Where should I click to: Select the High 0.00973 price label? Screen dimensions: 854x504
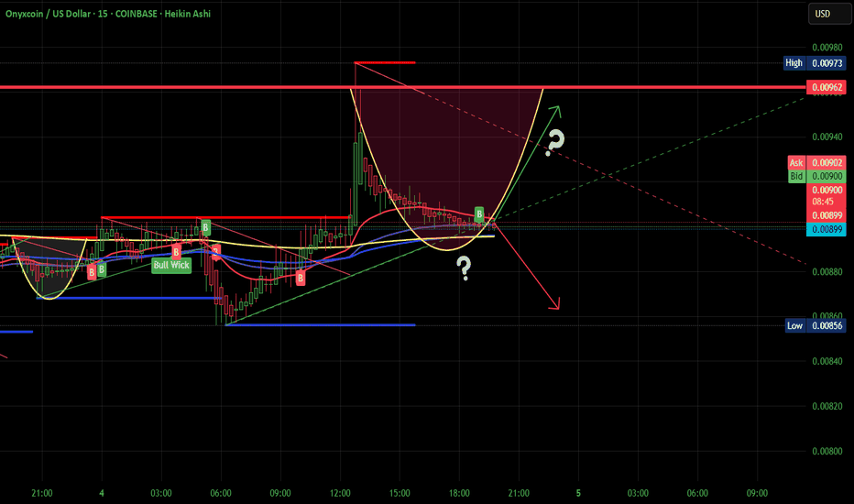click(816, 63)
